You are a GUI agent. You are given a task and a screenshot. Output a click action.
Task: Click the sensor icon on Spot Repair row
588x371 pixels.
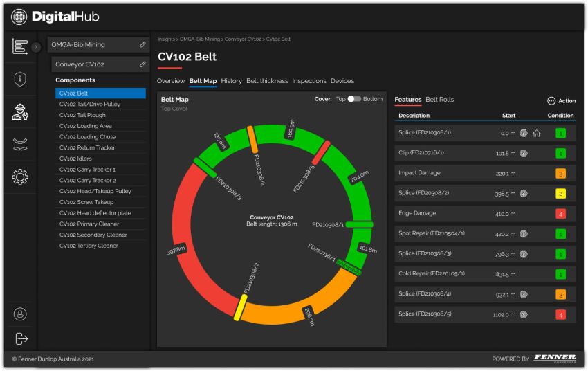[524, 234]
